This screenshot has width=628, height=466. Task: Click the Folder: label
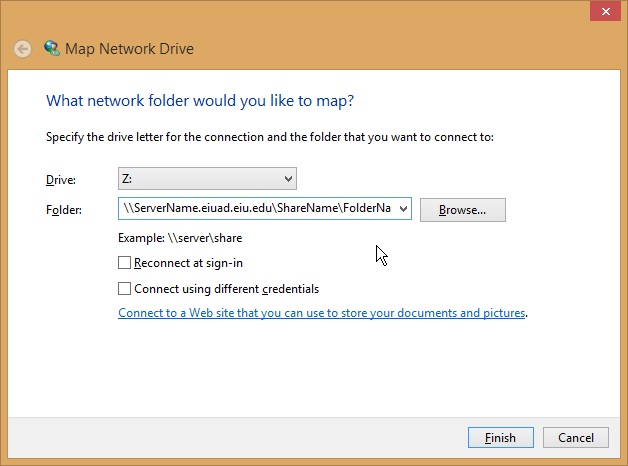pyautogui.click(x=63, y=210)
